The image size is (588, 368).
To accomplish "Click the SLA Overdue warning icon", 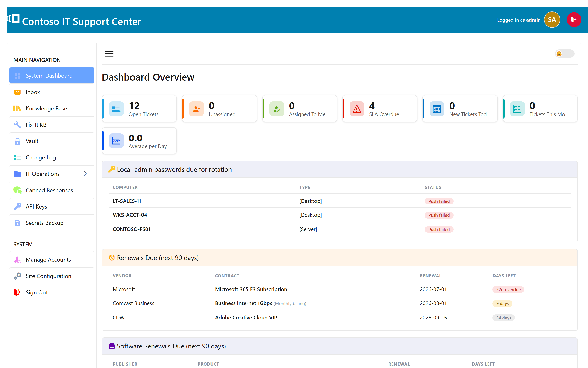I will 357,109.
